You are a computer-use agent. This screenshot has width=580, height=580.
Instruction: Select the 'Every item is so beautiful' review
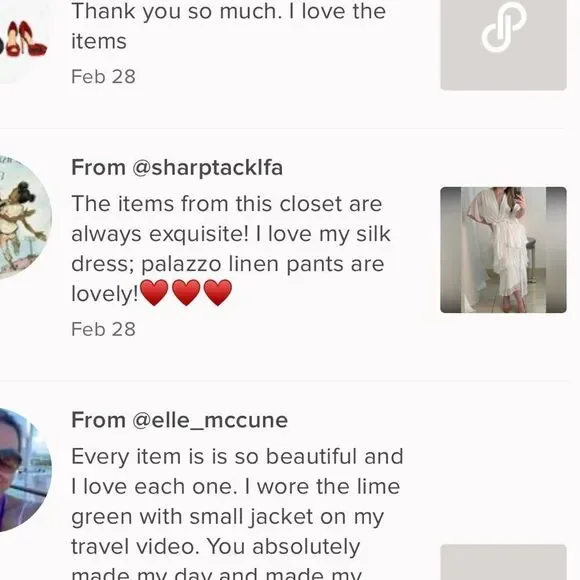pyautogui.click(x=237, y=513)
